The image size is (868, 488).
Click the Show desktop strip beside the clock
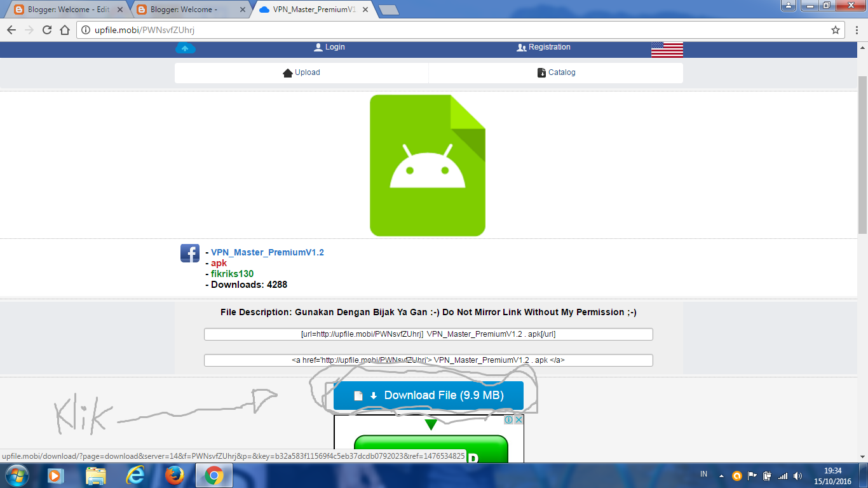[864, 475]
